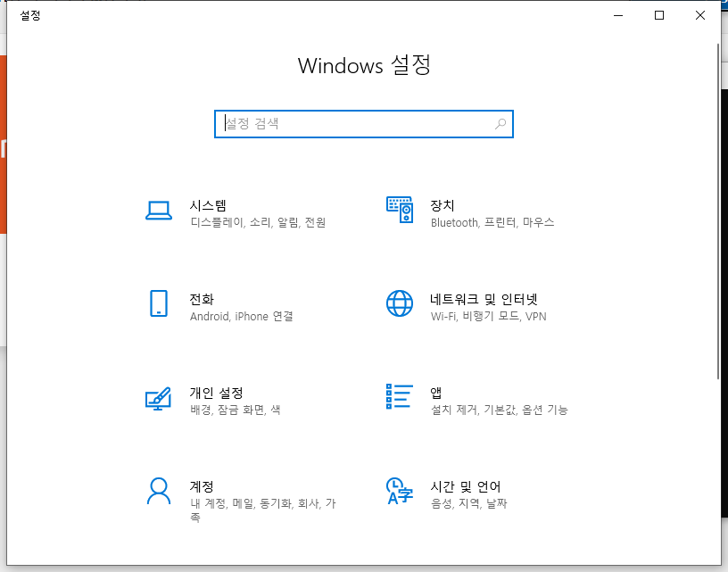Open the 시스템 category title
This screenshot has height=572, width=728.
[x=208, y=205]
